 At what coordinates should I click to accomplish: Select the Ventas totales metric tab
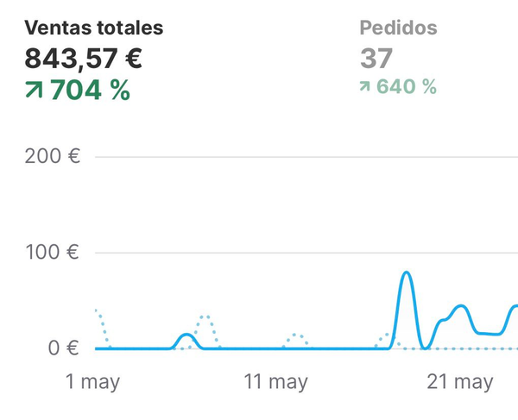pyautogui.click(x=93, y=28)
